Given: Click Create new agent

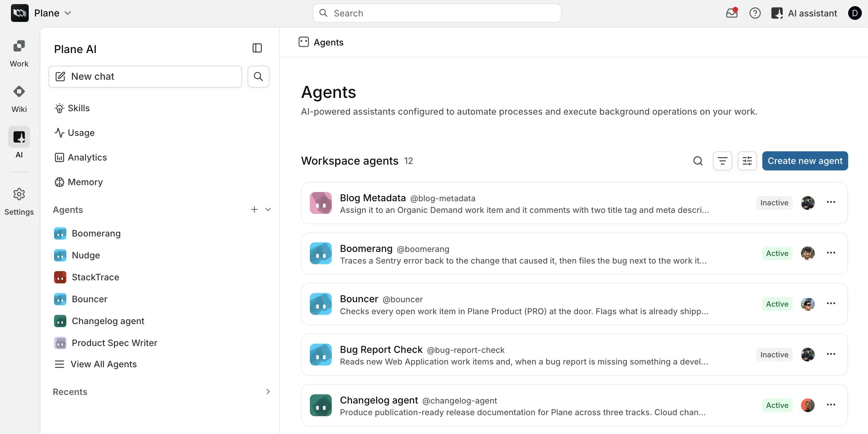Looking at the screenshot, I should 805,161.
